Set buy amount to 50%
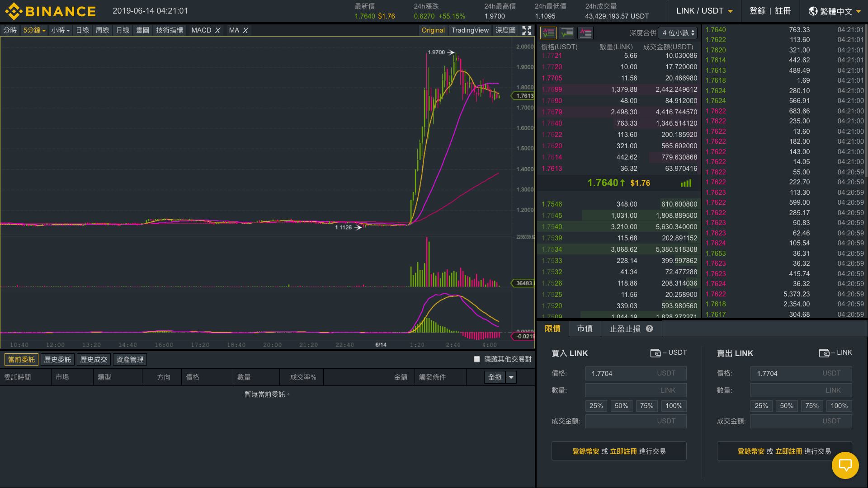This screenshot has width=868, height=488. [x=621, y=406]
